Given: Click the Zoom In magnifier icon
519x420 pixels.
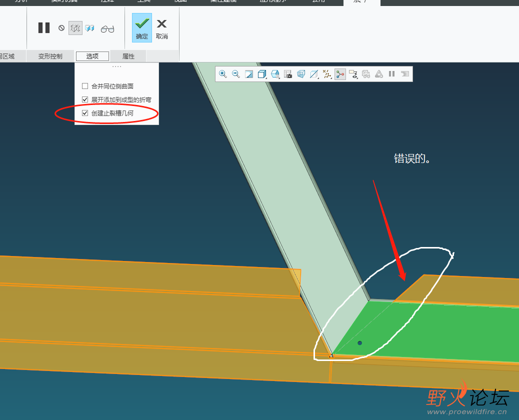Looking at the screenshot, I should pos(223,74).
